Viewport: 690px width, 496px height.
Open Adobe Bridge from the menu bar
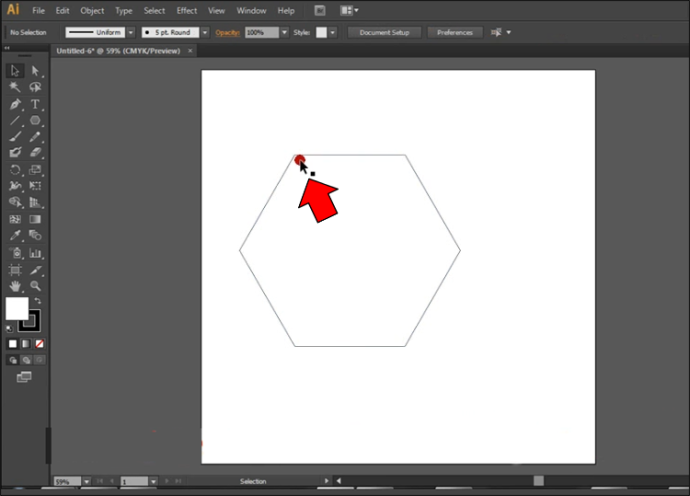pos(320,11)
